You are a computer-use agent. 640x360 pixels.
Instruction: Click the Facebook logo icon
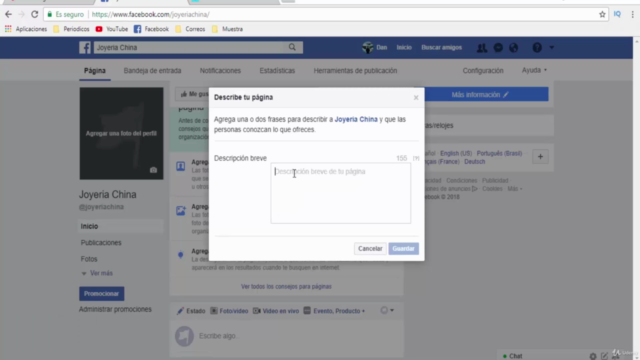[x=85, y=47]
